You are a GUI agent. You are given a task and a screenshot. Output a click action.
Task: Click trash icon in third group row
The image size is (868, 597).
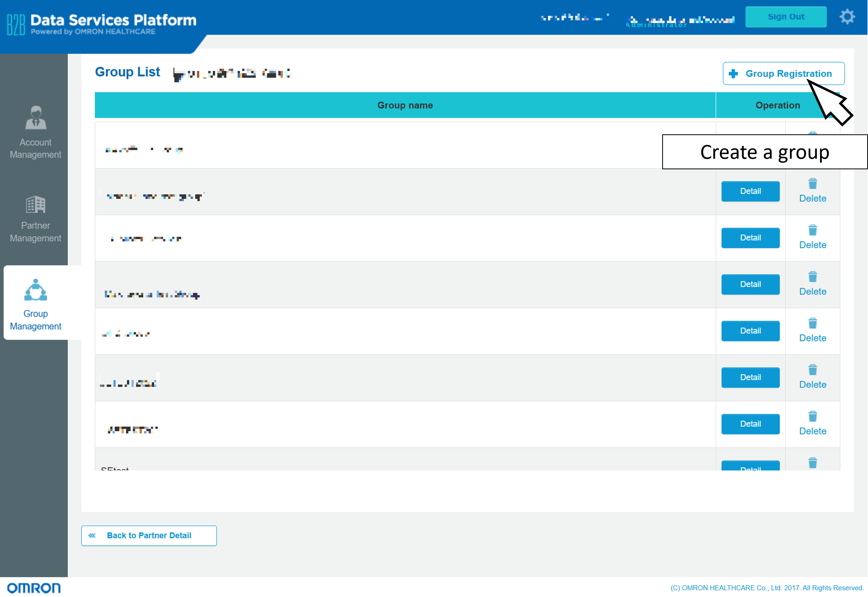pos(812,230)
